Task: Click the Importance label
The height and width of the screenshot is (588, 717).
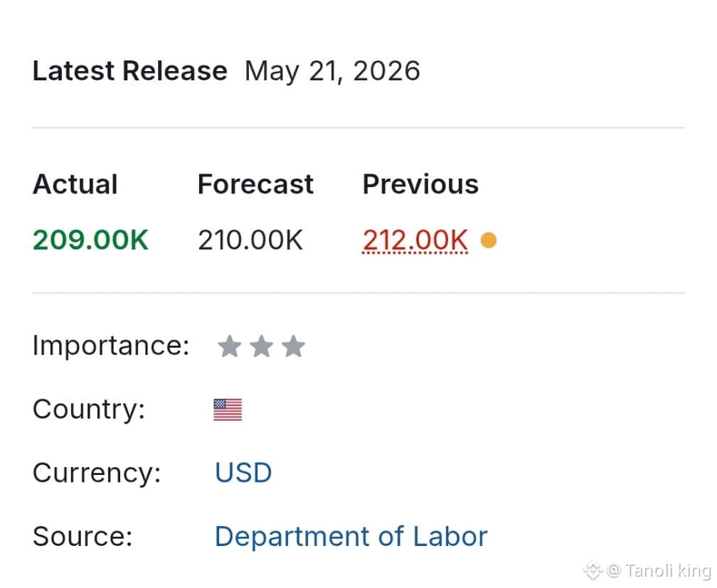Action: click(111, 346)
